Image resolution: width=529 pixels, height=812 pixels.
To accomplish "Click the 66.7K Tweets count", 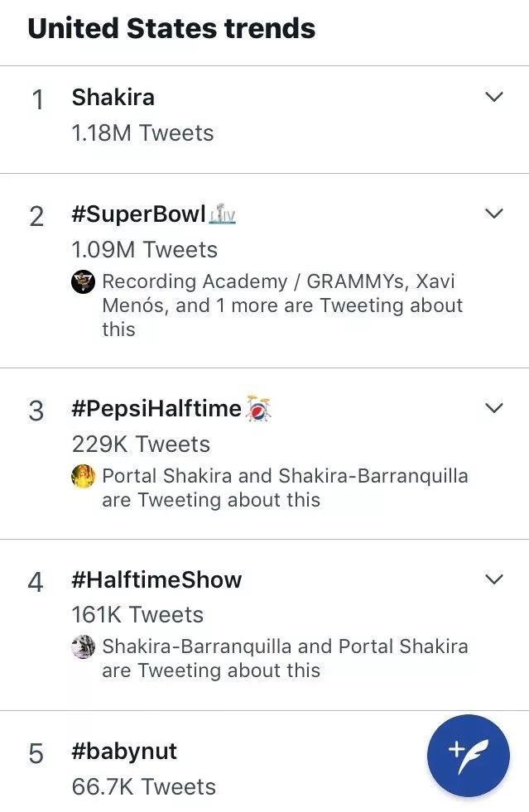I will pyautogui.click(x=144, y=786).
